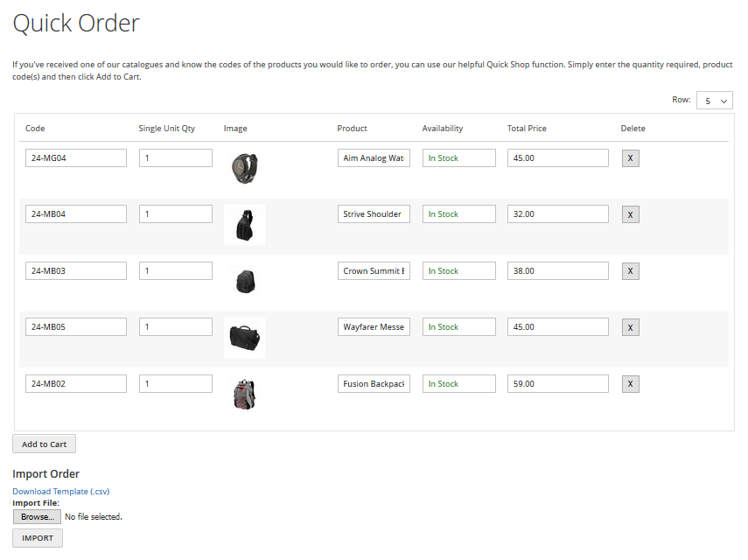Click Browse to choose an import file
The height and width of the screenshot is (560, 748).
click(x=37, y=517)
